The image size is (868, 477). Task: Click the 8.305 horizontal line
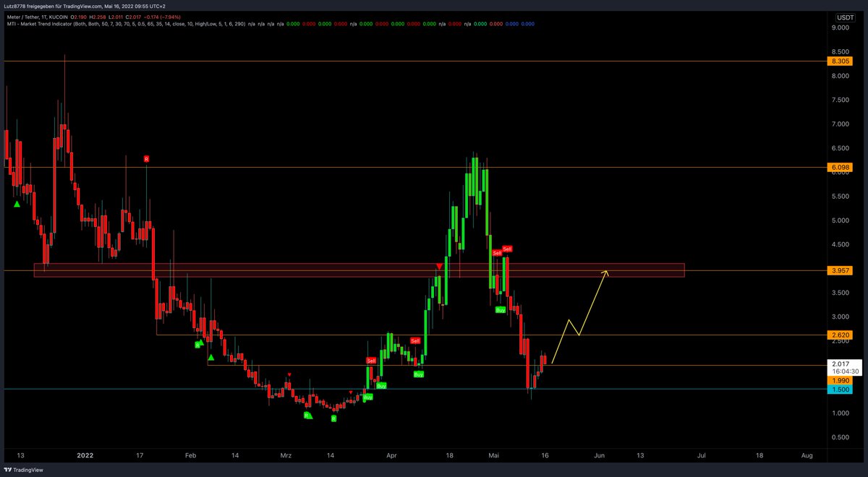416,61
